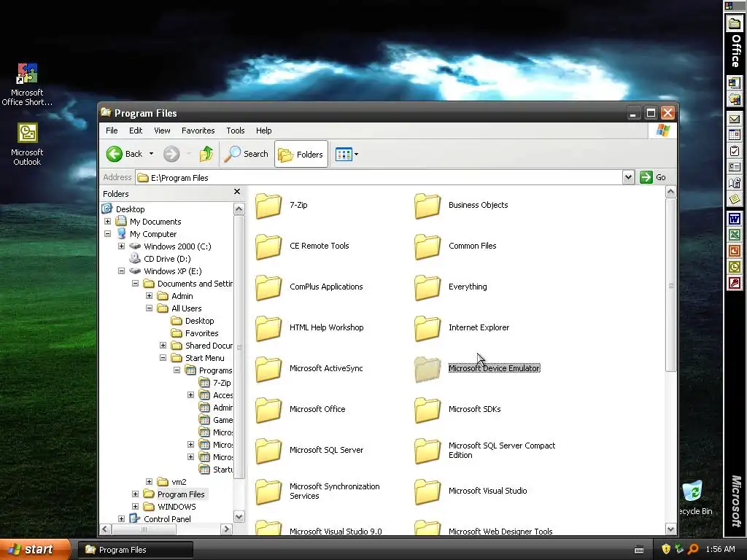Collapse My Computer in the folder tree
747x560 pixels.
tap(108, 234)
